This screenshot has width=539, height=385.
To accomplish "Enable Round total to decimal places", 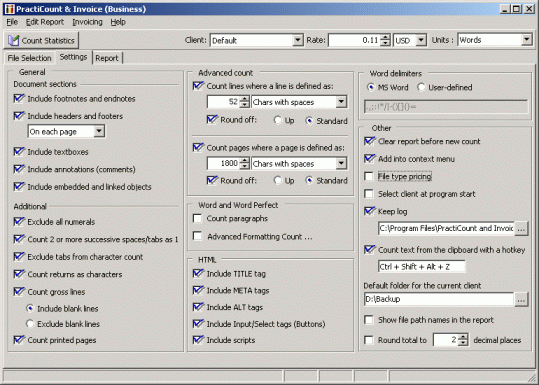I will click(369, 340).
